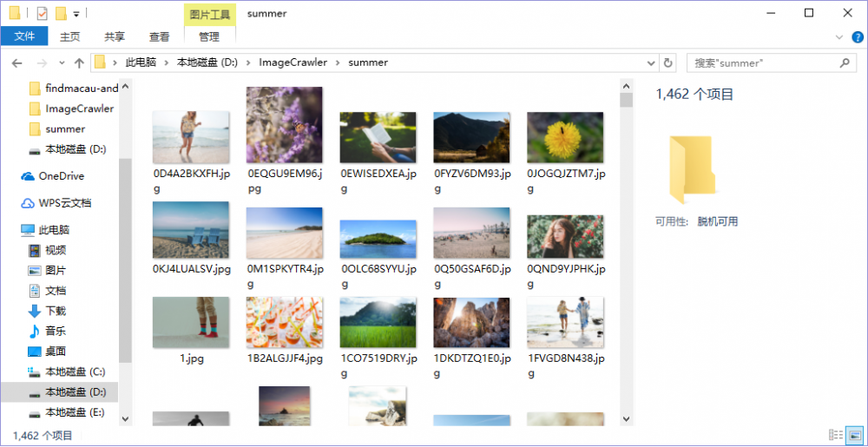Open Customize Quick Access Toolbar dropdown

pos(76,13)
